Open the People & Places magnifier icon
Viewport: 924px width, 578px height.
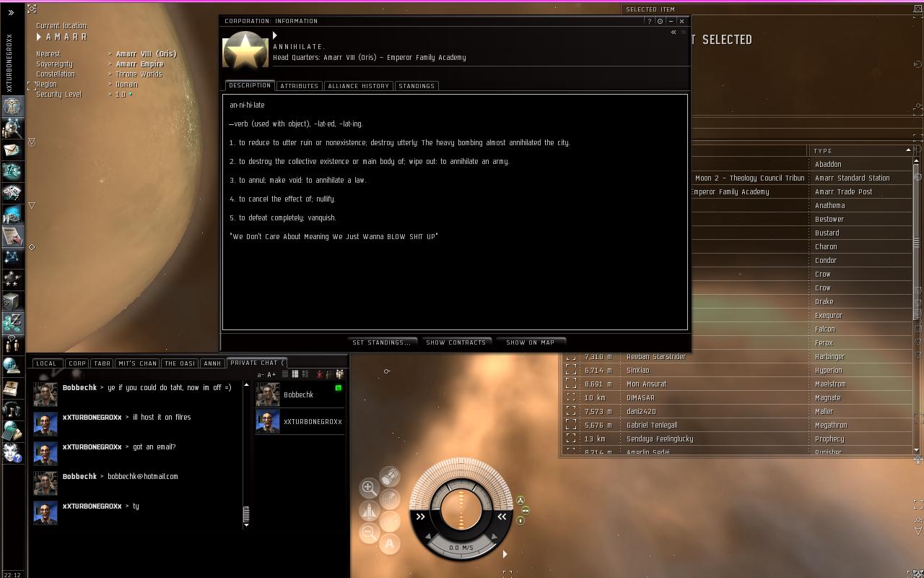tap(12, 128)
